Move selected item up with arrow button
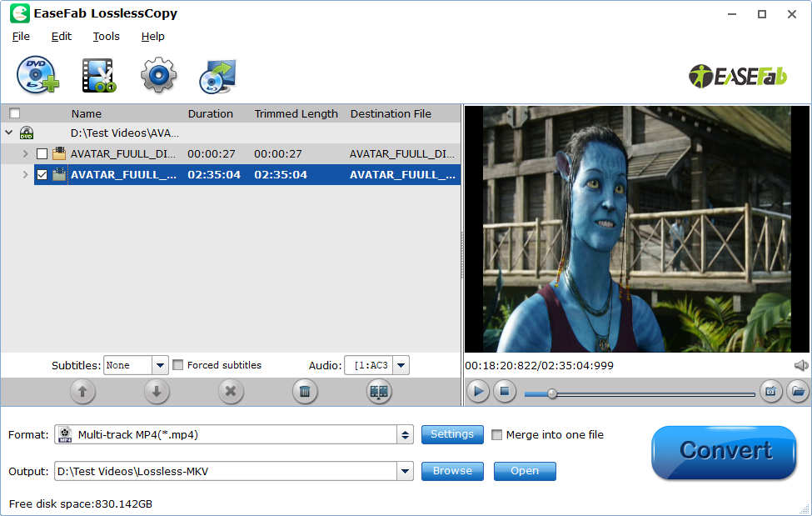The image size is (812, 516). [82, 392]
